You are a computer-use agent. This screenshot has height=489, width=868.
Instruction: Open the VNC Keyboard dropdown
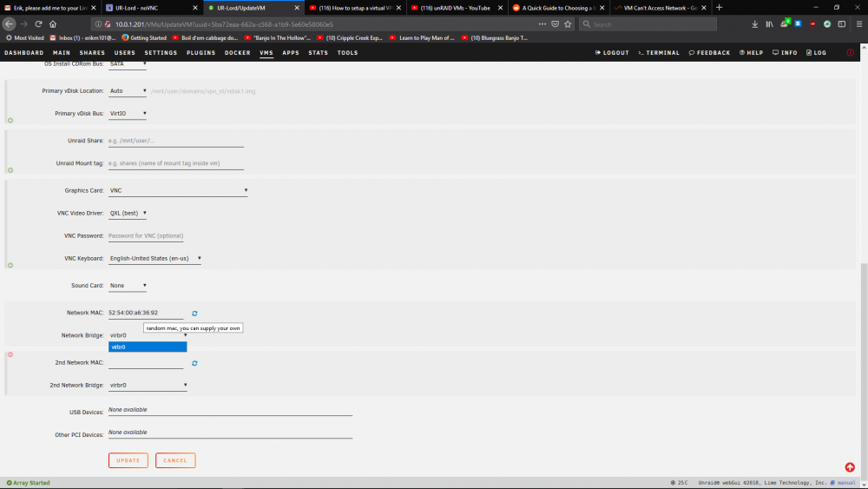point(155,259)
